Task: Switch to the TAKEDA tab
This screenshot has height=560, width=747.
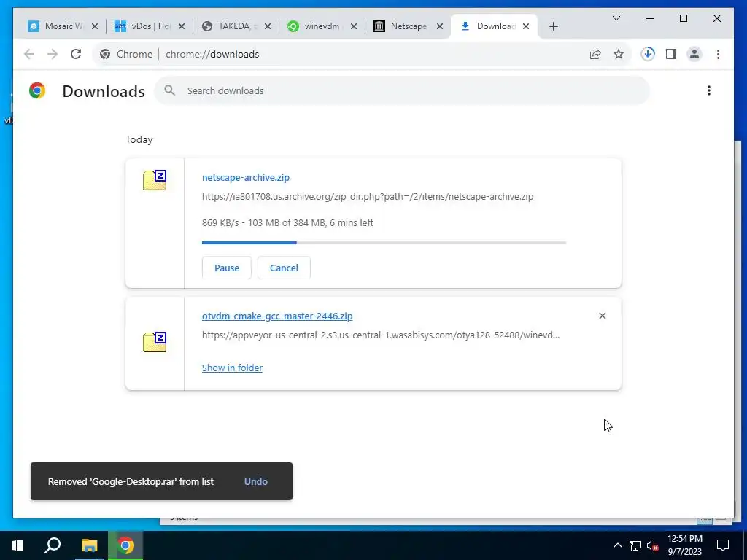Action: 228,26
